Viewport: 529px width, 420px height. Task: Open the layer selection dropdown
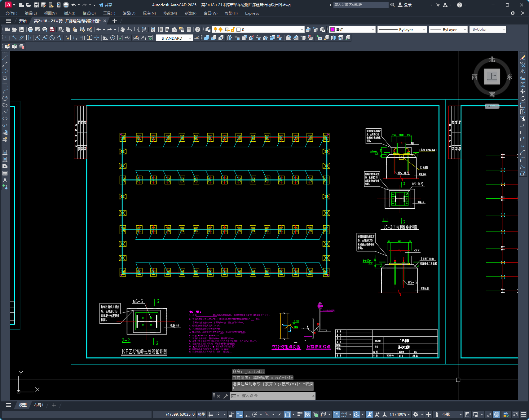(302, 29)
